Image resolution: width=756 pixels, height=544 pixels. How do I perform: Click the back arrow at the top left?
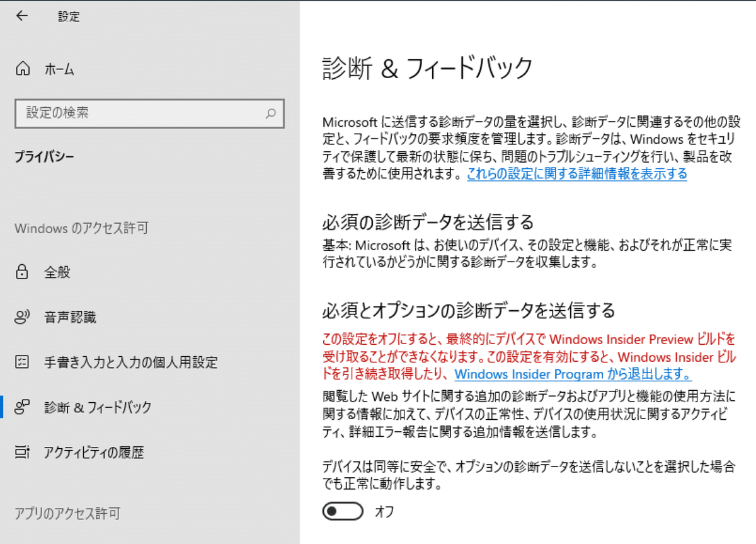tap(21, 16)
